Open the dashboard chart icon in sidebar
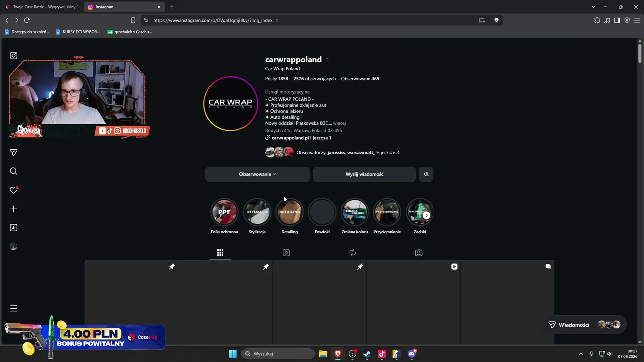The height and width of the screenshot is (362, 644). click(x=14, y=228)
